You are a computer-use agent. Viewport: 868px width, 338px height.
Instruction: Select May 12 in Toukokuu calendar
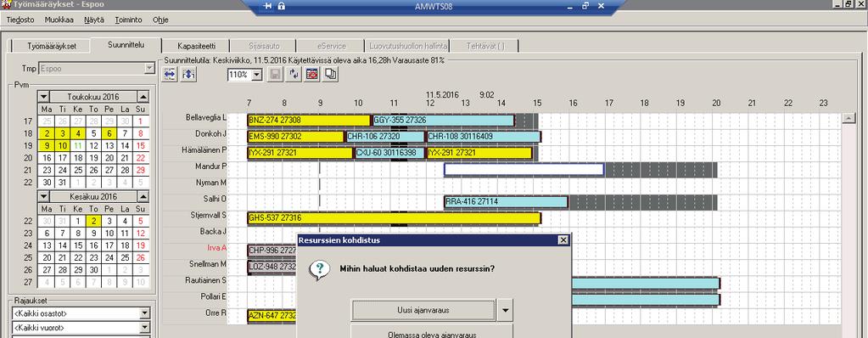(x=93, y=146)
